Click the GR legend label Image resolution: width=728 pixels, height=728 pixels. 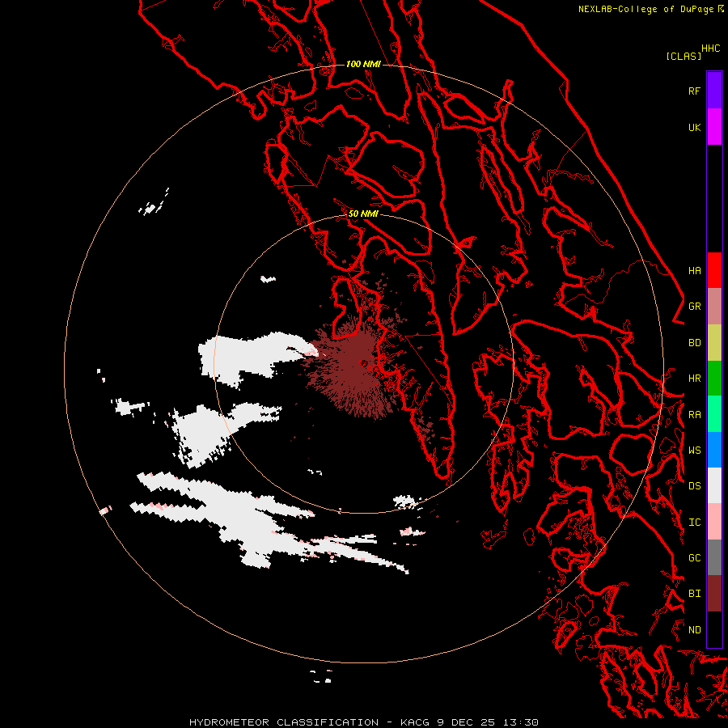pos(694,307)
